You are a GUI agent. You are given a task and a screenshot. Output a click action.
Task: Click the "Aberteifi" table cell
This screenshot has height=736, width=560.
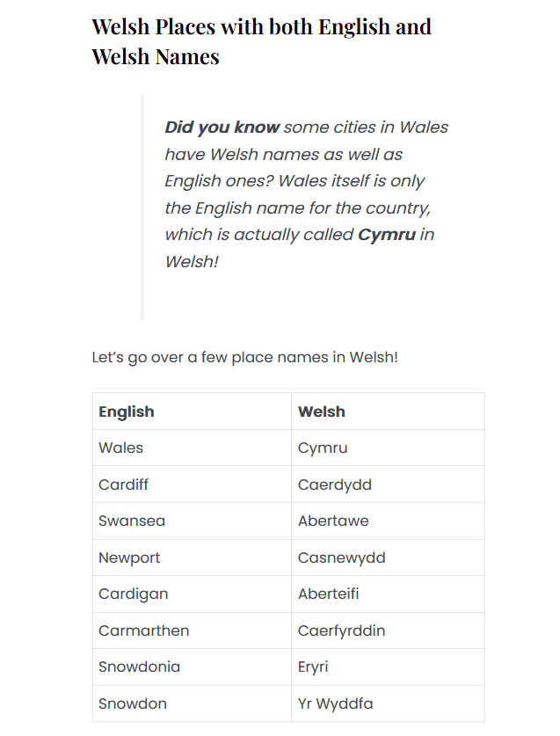[329, 594]
